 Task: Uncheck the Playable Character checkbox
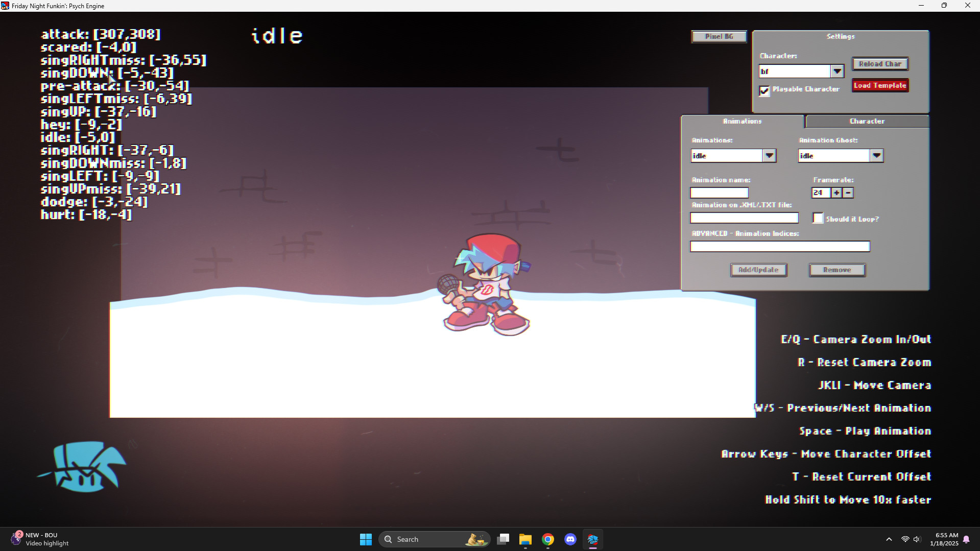pyautogui.click(x=764, y=91)
